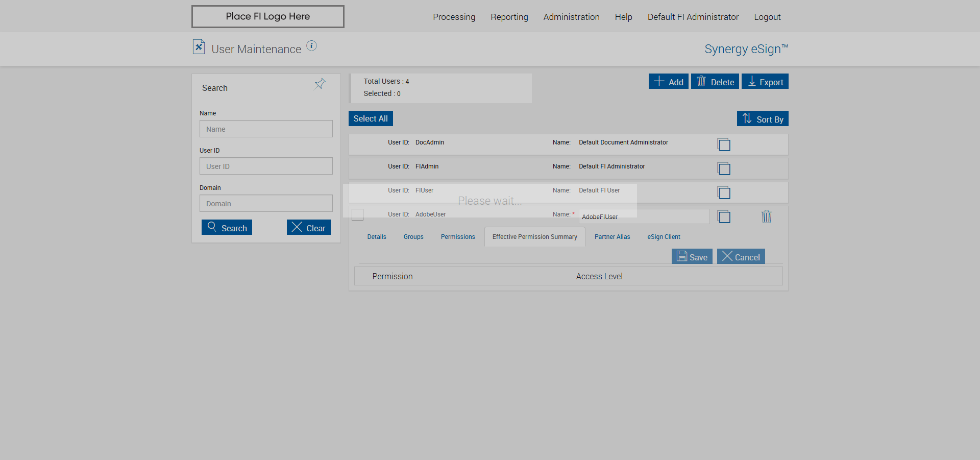This screenshot has width=980, height=460.
Task: Open the Help menu
Action: tap(624, 17)
